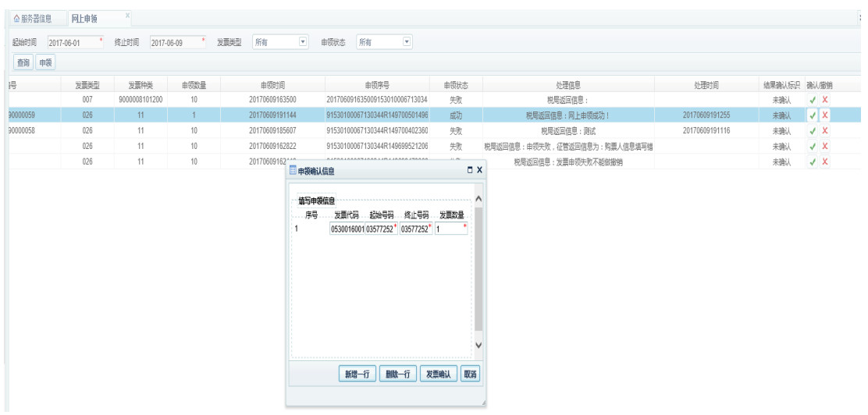Sort by the 发票类型 column header

(87, 85)
